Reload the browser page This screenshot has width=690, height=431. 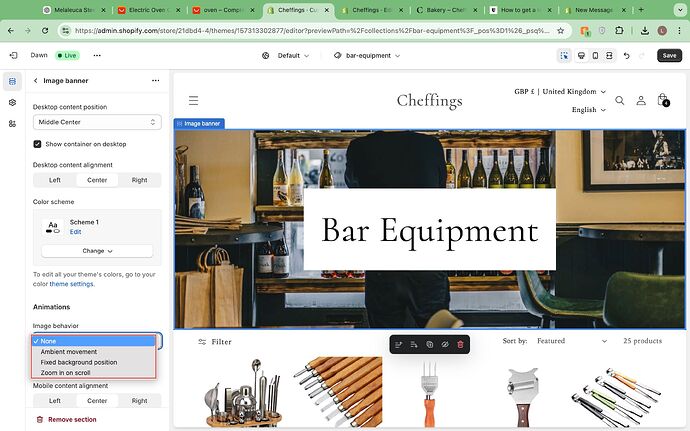click(45, 30)
